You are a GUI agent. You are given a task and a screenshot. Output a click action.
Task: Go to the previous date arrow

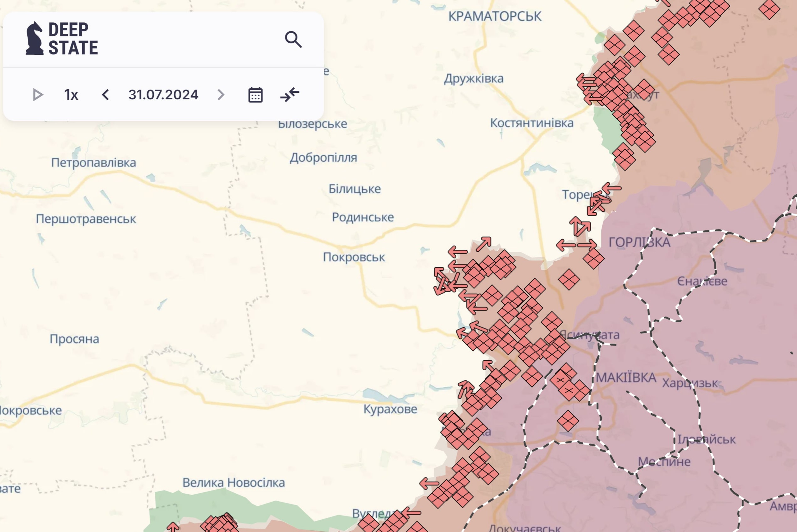pos(105,95)
